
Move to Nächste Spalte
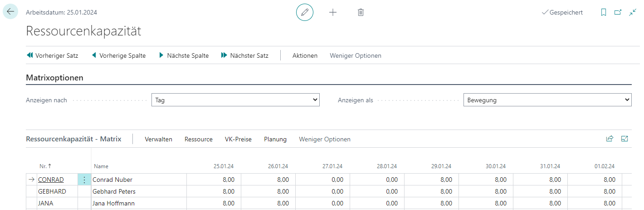[x=184, y=55]
